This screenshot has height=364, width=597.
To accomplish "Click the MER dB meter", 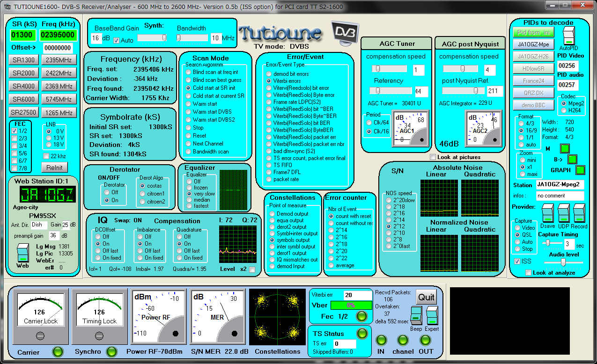I will coord(218,317).
